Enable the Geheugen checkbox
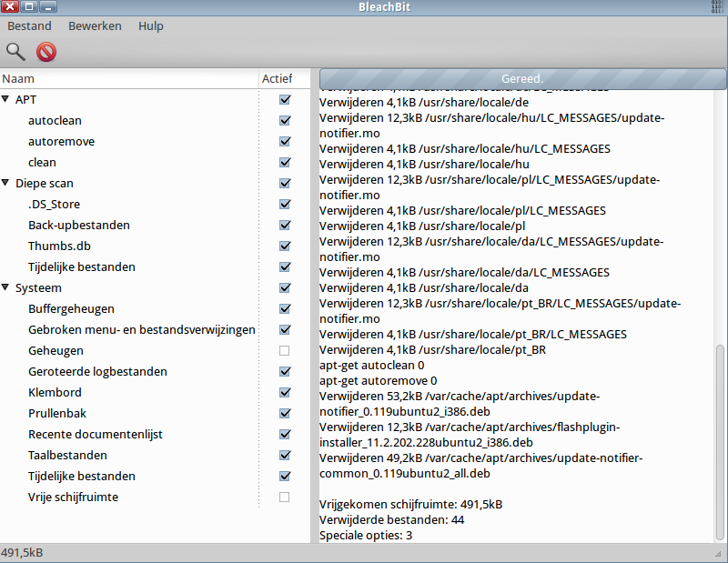The image size is (728, 563). (x=285, y=350)
